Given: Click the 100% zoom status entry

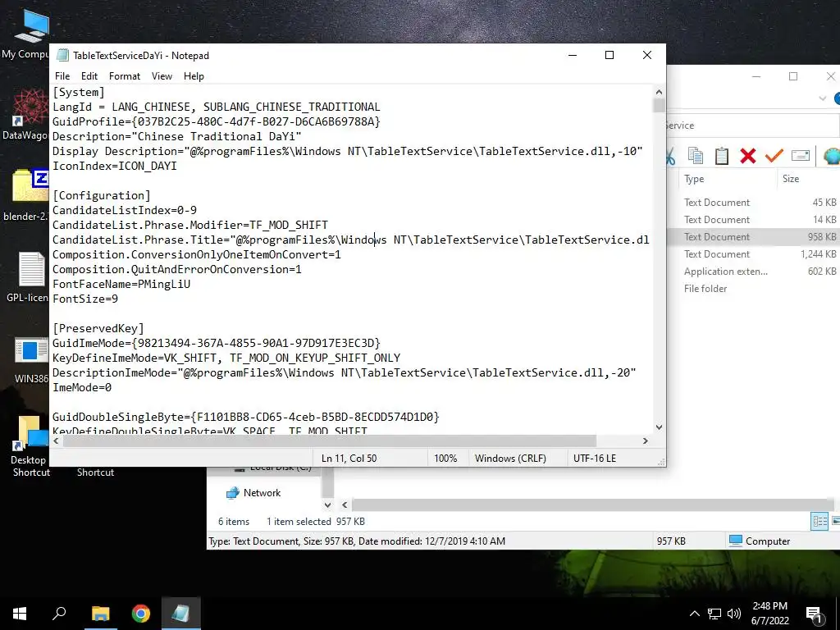Looking at the screenshot, I should (445, 458).
